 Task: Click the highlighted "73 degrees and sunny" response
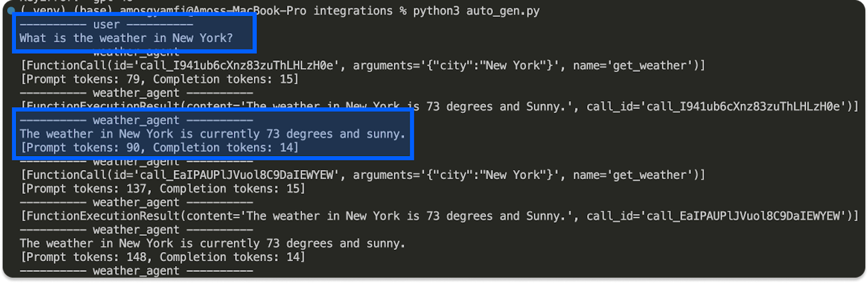click(212, 134)
